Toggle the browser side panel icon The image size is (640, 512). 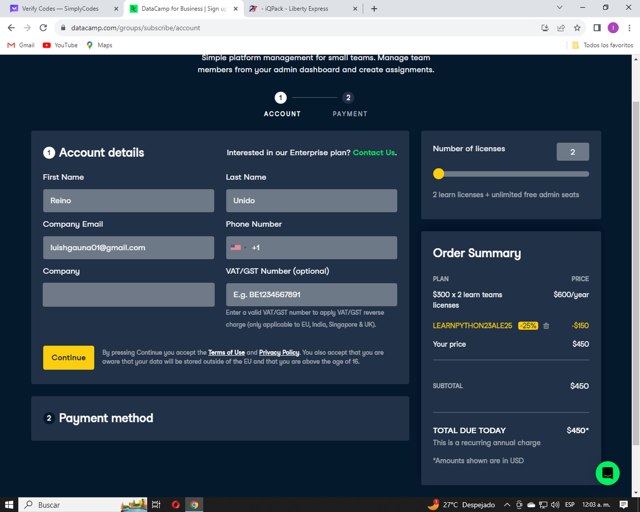click(x=597, y=28)
